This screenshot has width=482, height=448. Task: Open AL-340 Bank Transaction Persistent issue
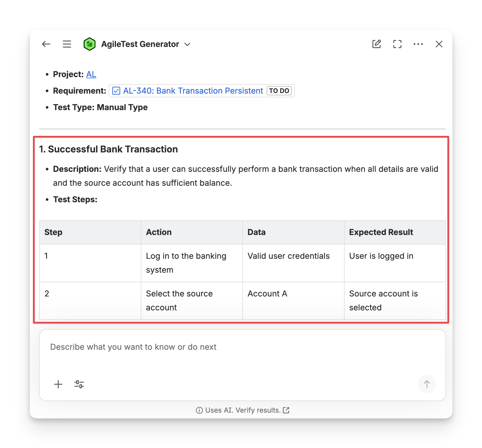[193, 91]
